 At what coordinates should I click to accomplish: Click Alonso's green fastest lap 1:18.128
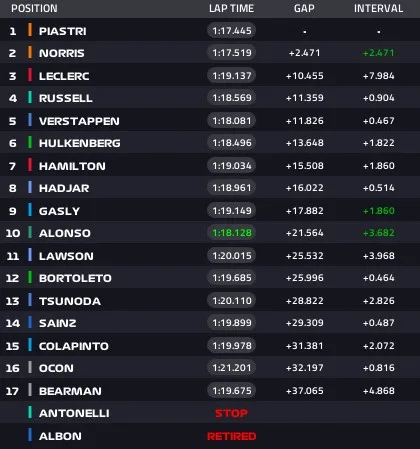(x=232, y=233)
